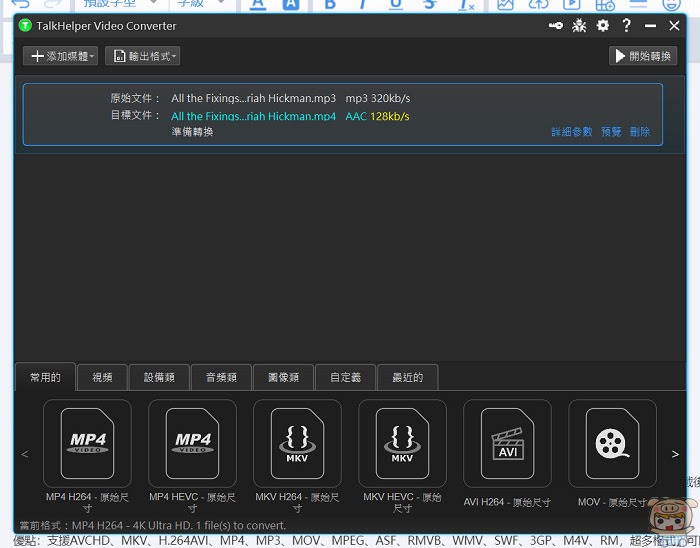Open the 詳細參數 link
This screenshot has height=548, width=700.
click(571, 132)
